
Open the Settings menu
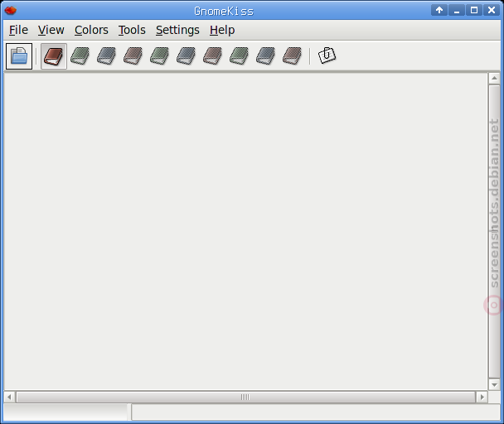[x=177, y=30]
